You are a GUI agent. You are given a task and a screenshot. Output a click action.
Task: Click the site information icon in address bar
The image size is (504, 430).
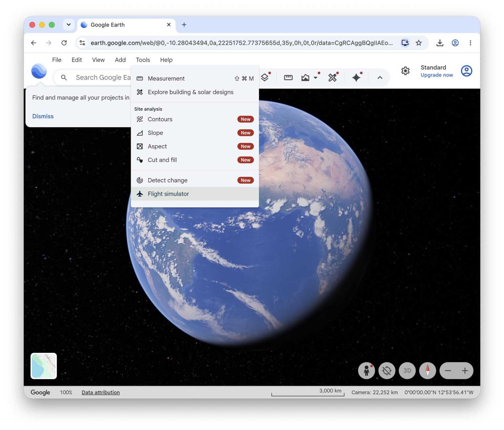click(x=82, y=43)
